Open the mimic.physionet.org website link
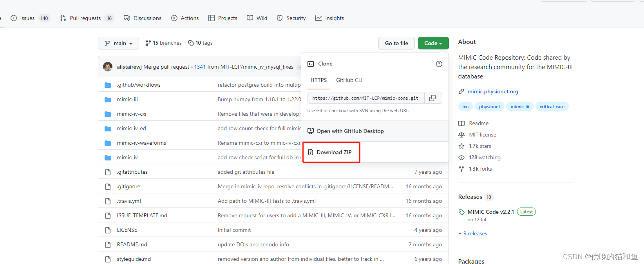The image size is (644, 264). [493, 91]
